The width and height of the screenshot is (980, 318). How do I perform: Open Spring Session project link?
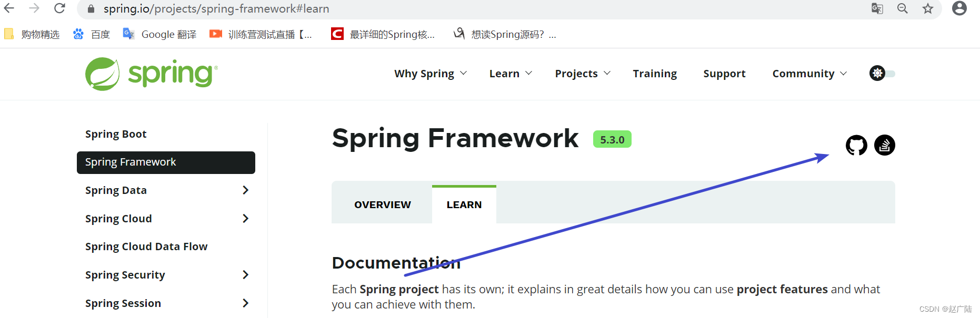123,303
